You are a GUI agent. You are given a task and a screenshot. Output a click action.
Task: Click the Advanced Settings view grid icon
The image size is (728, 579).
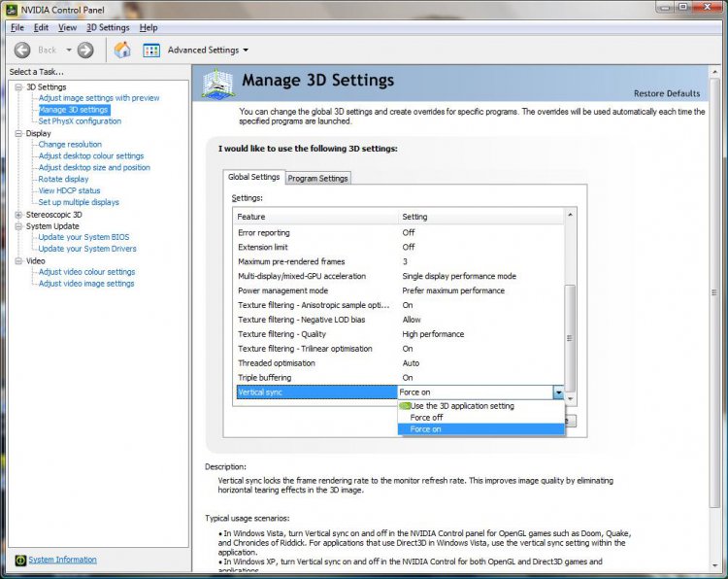(x=151, y=51)
